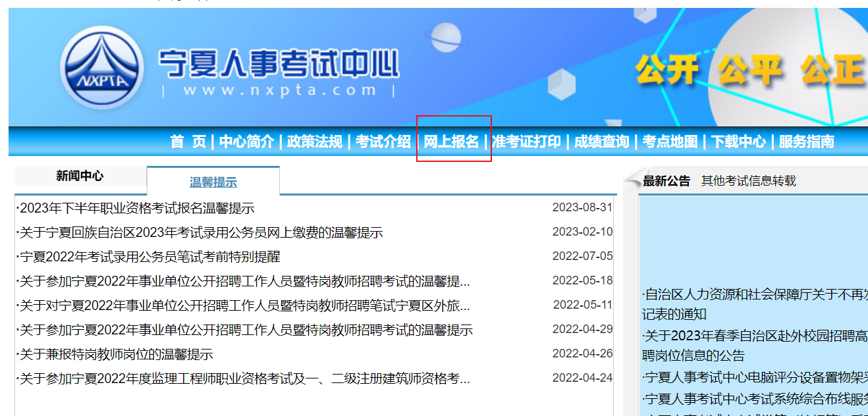
Task: Switch to the 新闻中心 tab
Action: (80, 176)
